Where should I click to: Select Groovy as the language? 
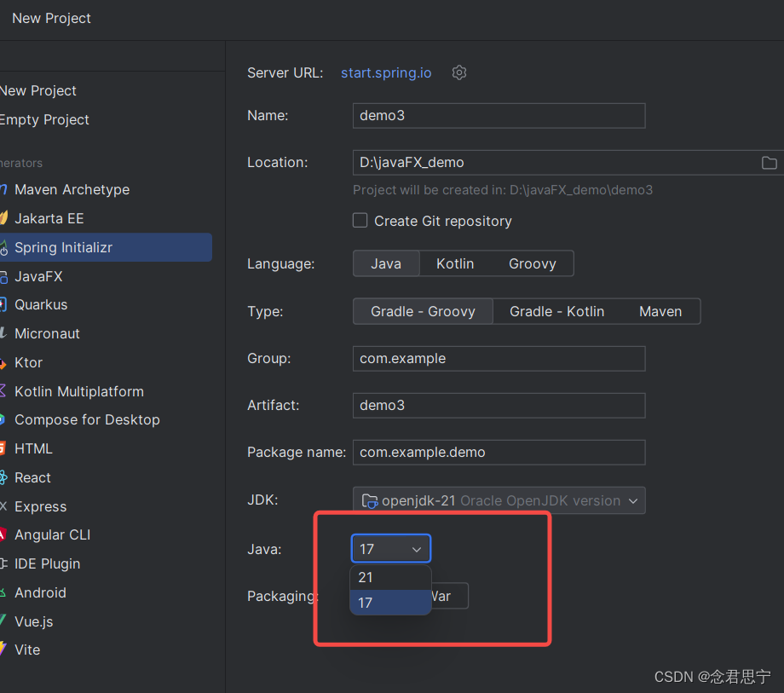point(532,263)
